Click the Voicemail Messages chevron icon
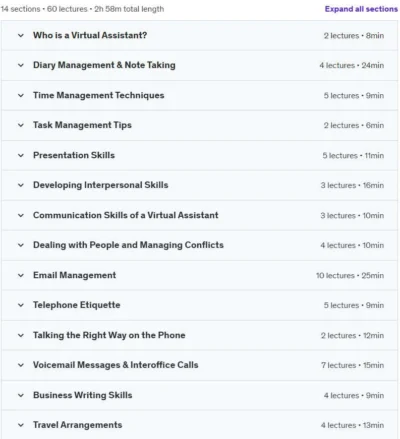 [x=21, y=365]
